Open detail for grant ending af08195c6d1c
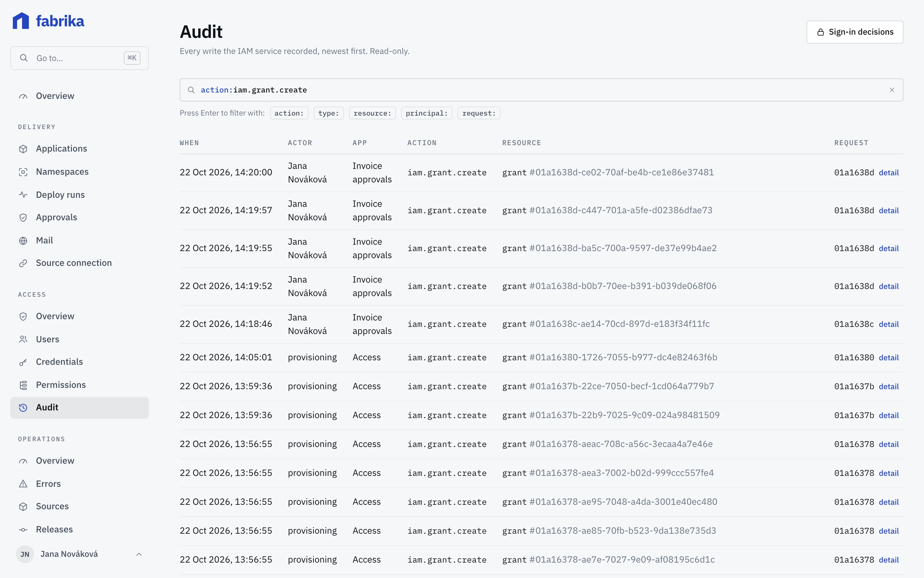924x578 pixels. [x=888, y=560]
